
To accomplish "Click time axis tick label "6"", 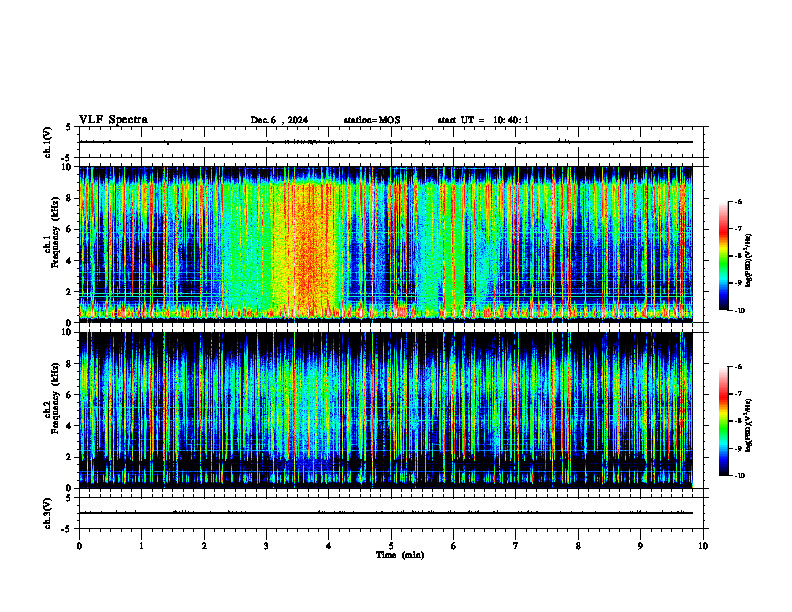I will (x=454, y=546).
